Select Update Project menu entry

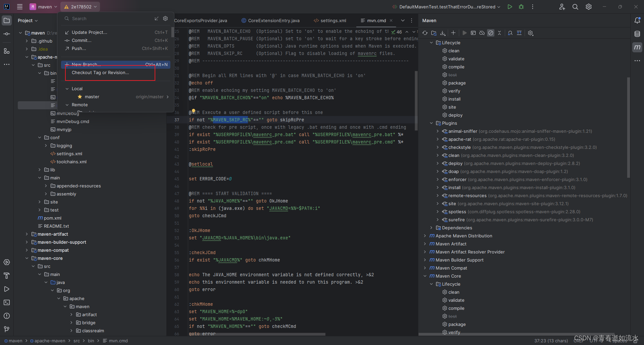coord(116,32)
